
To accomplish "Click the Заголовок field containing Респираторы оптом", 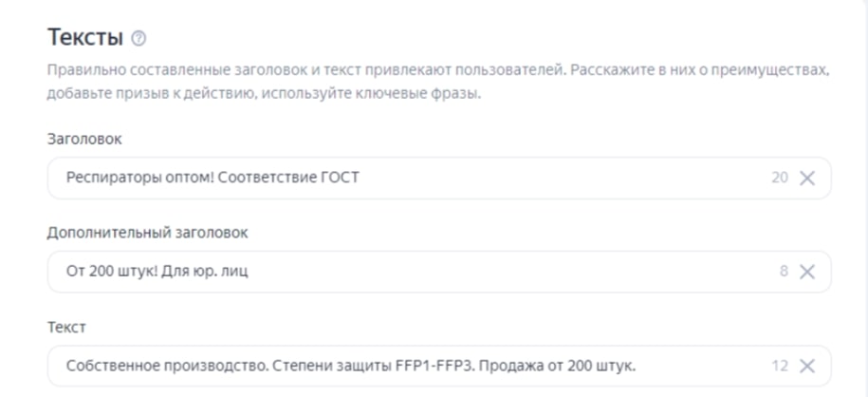I will point(439,178).
